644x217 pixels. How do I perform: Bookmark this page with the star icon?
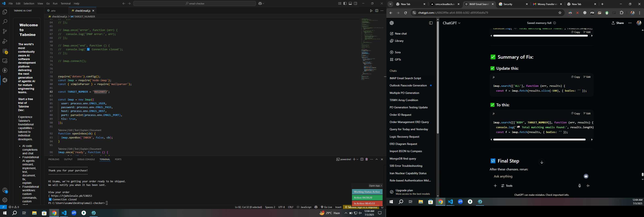tap(560, 13)
